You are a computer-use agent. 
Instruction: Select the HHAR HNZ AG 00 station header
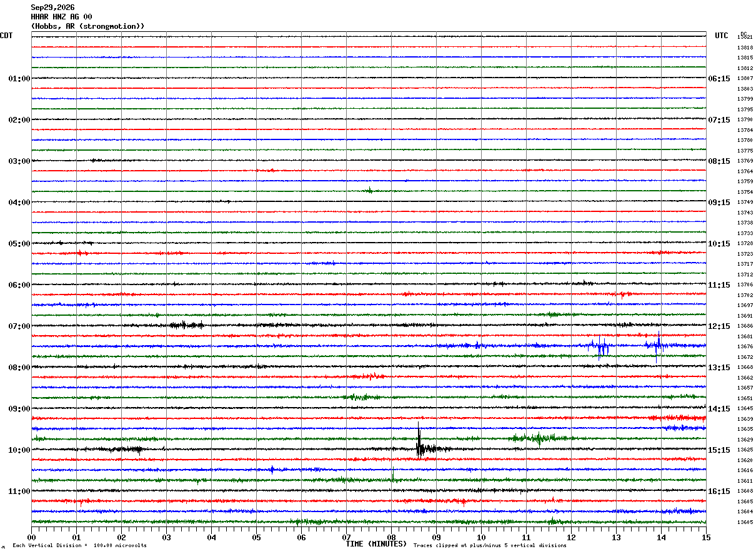[61, 17]
